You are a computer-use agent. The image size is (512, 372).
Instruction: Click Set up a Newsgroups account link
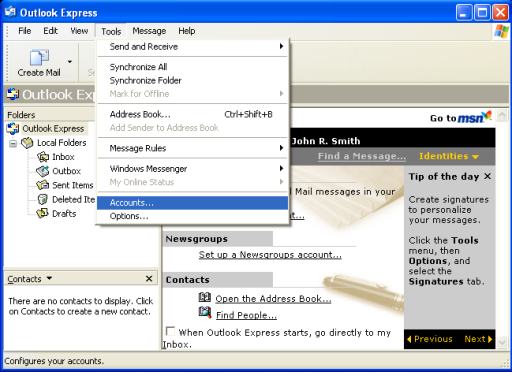(270, 255)
